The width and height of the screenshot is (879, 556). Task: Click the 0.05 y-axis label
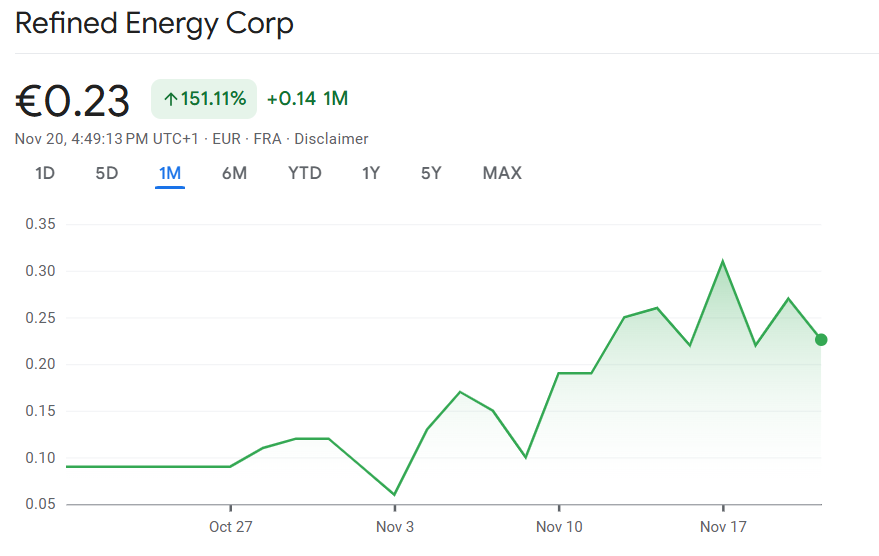pyautogui.click(x=40, y=504)
